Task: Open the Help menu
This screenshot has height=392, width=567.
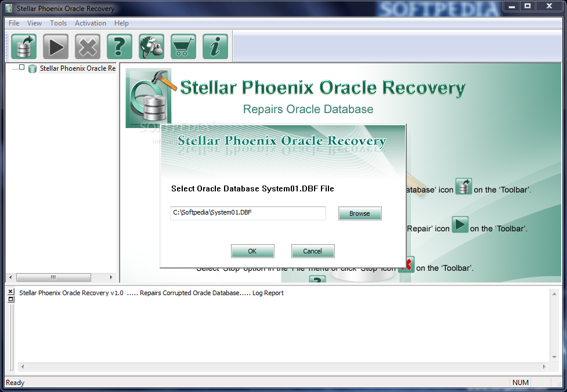Action: click(121, 23)
